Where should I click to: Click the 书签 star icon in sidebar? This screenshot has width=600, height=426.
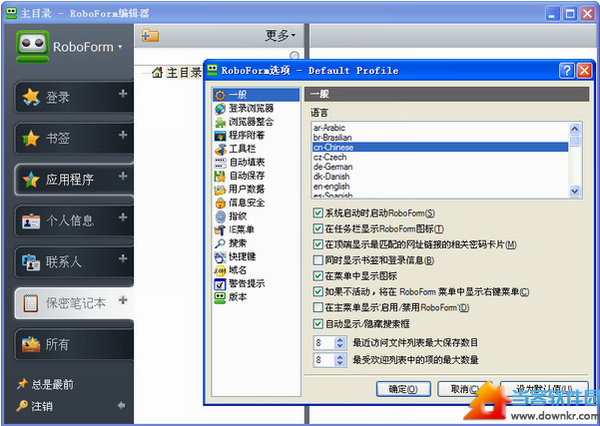(x=31, y=138)
